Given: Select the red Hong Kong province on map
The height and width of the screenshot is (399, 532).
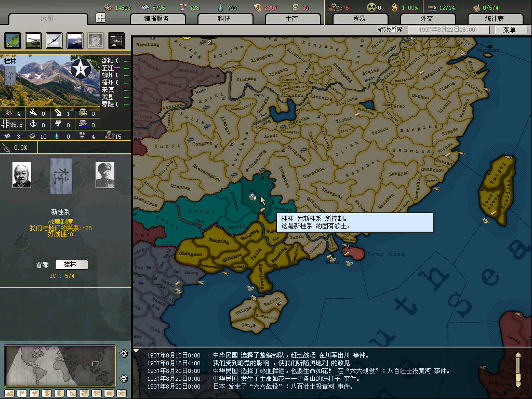Looking at the screenshot, I should click(355, 254).
